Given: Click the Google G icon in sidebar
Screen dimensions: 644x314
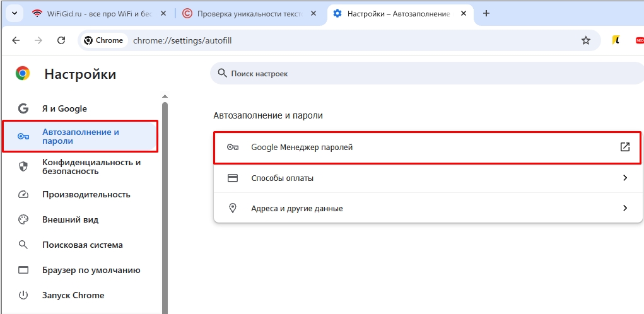Looking at the screenshot, I should click(23, 109).
